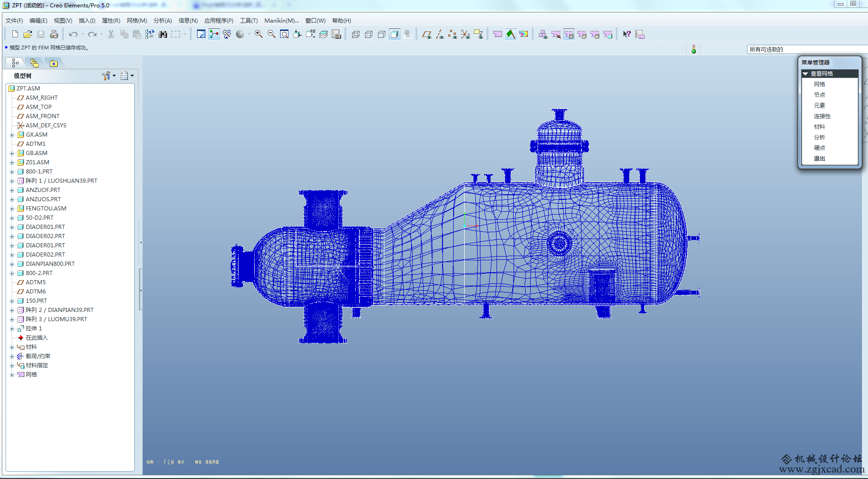Switch to the favorites tab

pos(54,63)
